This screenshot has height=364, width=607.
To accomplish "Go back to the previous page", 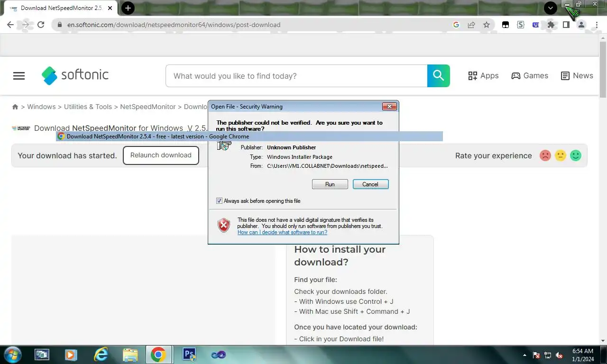I will [x=10, y=25].
